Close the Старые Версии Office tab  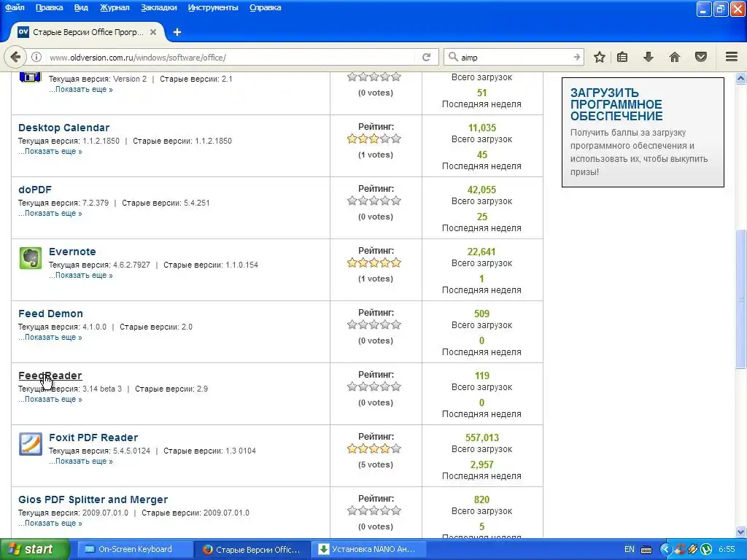[x=153, y=32]
